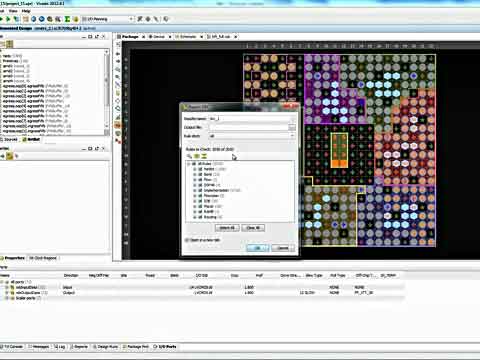
Task: Click the green sigma icon in the main toolbar
Action: tap(67, 19)
